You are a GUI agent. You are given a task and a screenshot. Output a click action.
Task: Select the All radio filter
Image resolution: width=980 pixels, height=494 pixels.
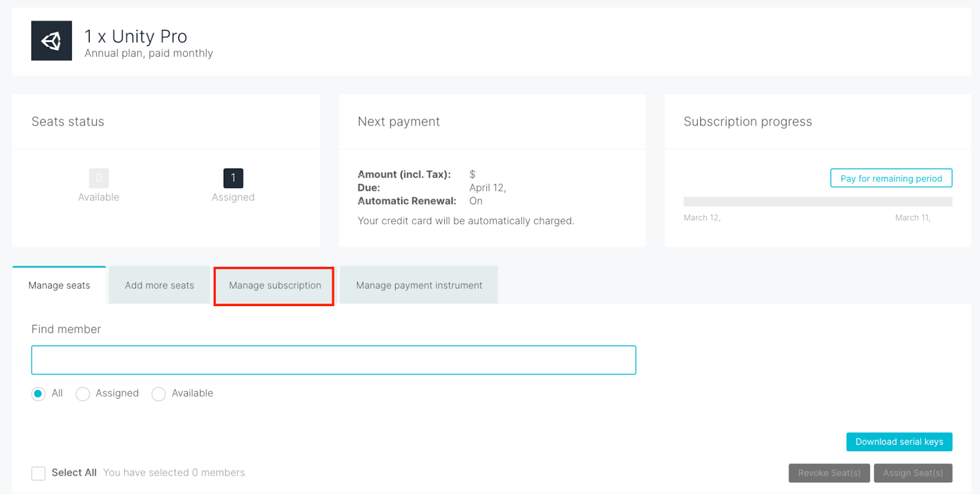click(x=39, y=394)
